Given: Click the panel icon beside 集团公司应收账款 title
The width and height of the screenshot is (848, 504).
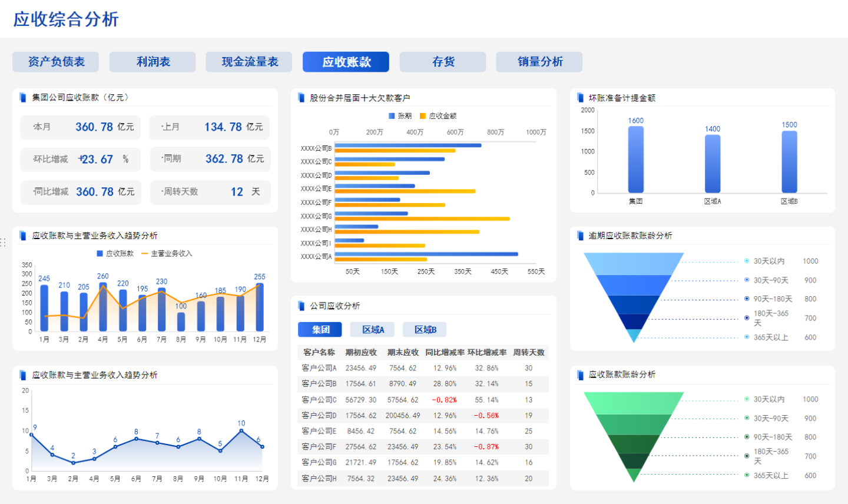Looking at the screenshot, I should tap(22, 98).
